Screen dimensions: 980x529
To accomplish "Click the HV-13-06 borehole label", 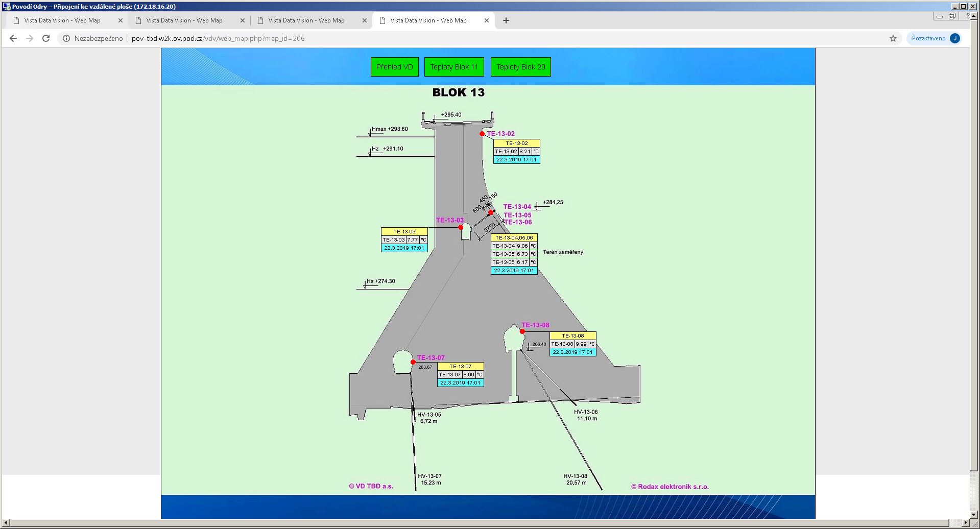I will click(x=586, y=412).
